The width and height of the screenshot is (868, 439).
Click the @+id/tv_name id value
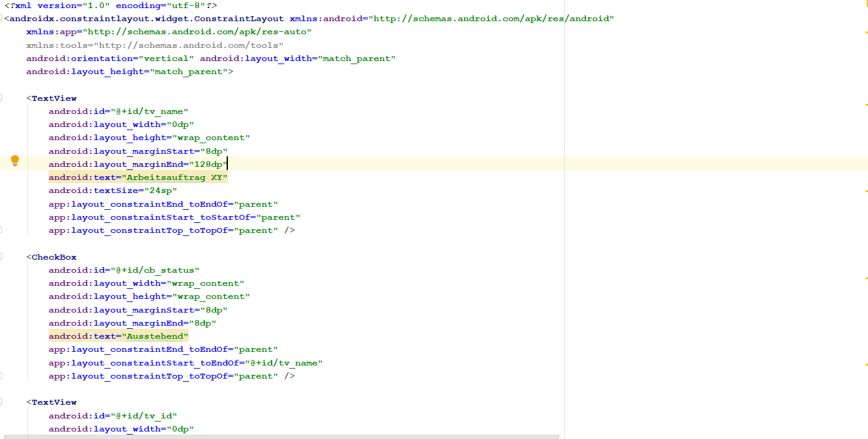pos(149,111)
